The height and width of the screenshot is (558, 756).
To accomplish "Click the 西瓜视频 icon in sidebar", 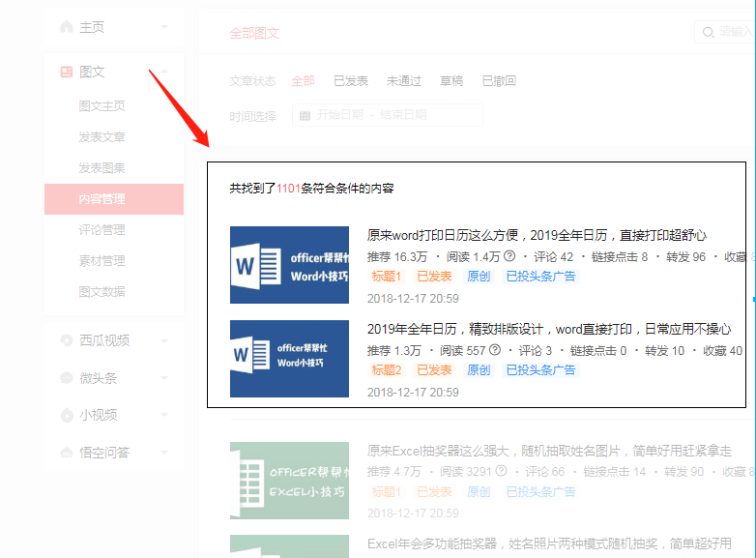I will (x=67, y=340).
